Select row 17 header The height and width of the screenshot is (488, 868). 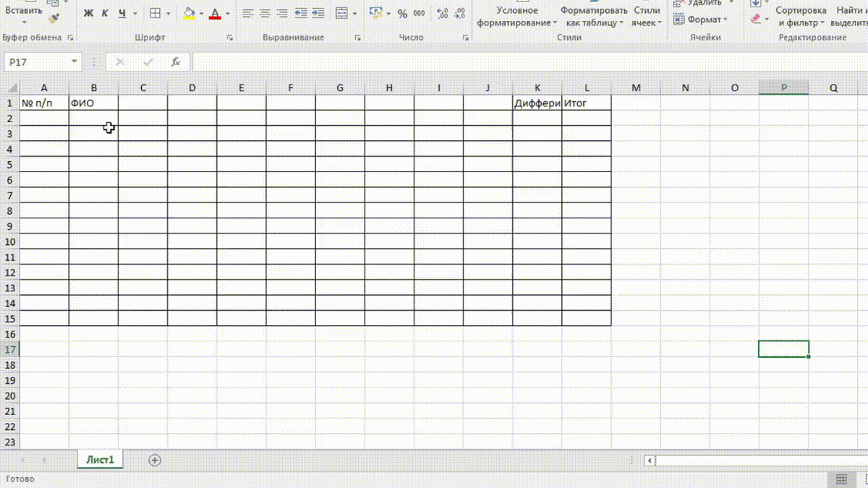coord(9,349)
